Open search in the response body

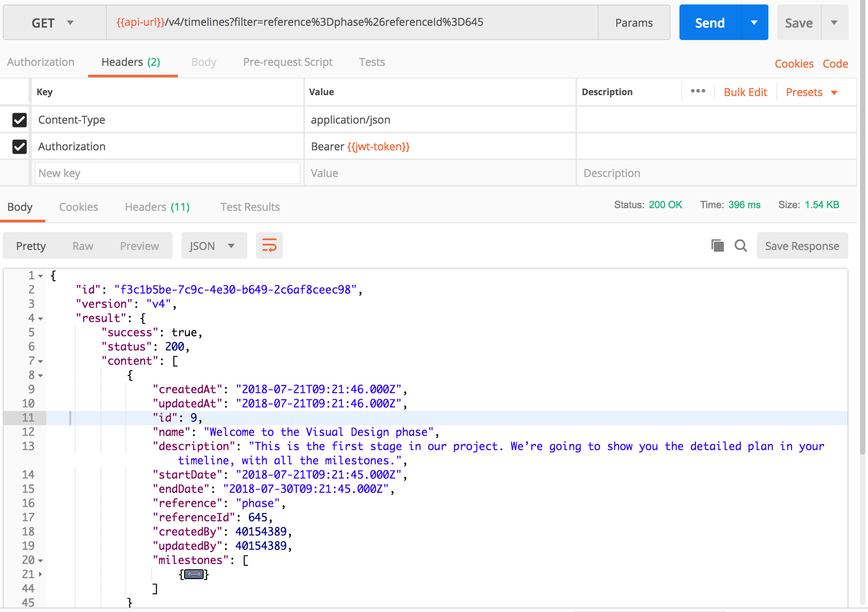pyautogui.click(x=740, y=246)
